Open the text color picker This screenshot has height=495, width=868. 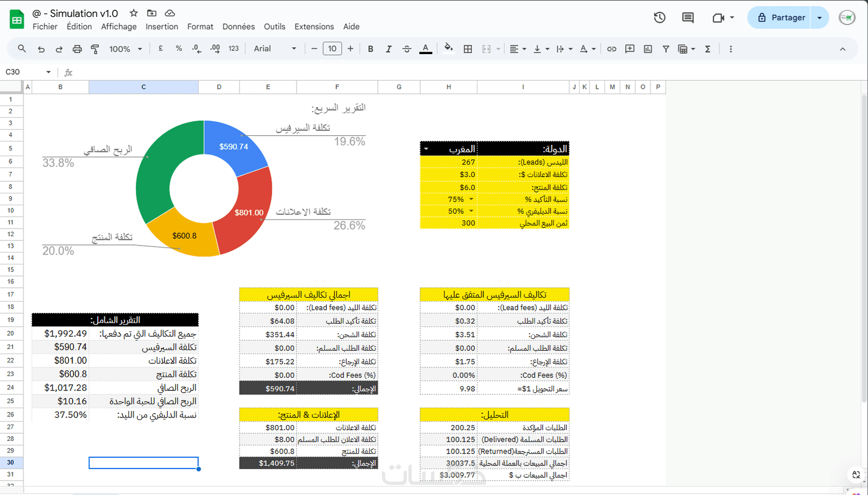pos(425,49)
